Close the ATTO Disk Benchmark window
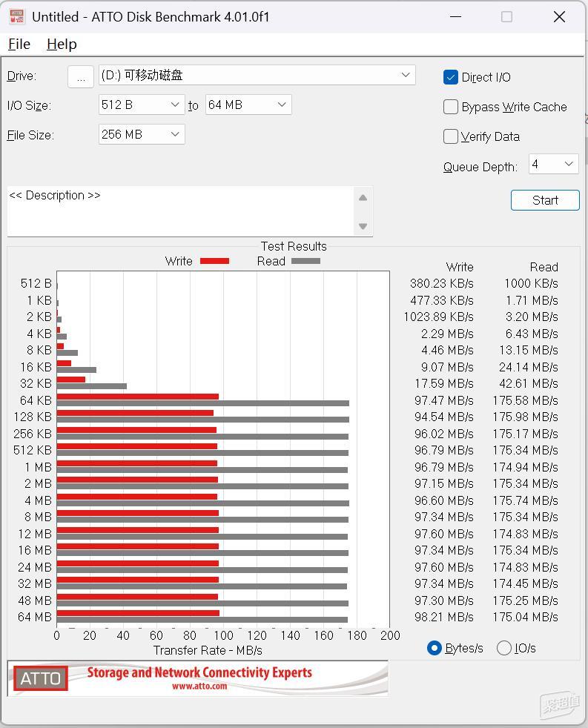588x728 pixels. point(559,17)
